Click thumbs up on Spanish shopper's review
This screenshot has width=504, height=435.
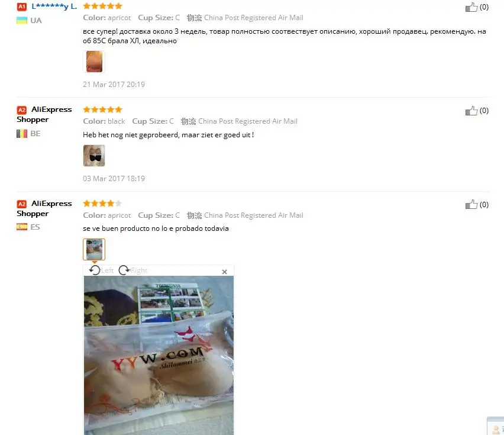[471, 204]
